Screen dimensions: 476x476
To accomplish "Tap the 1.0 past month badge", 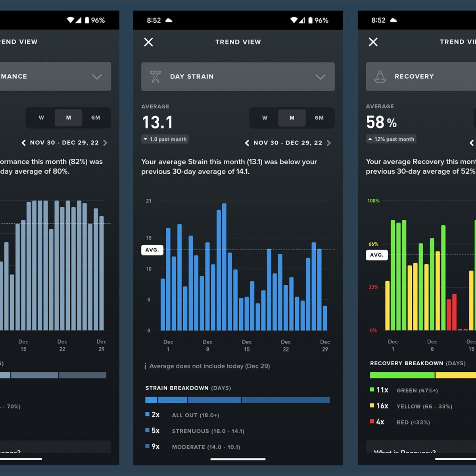I will [165, 139].
